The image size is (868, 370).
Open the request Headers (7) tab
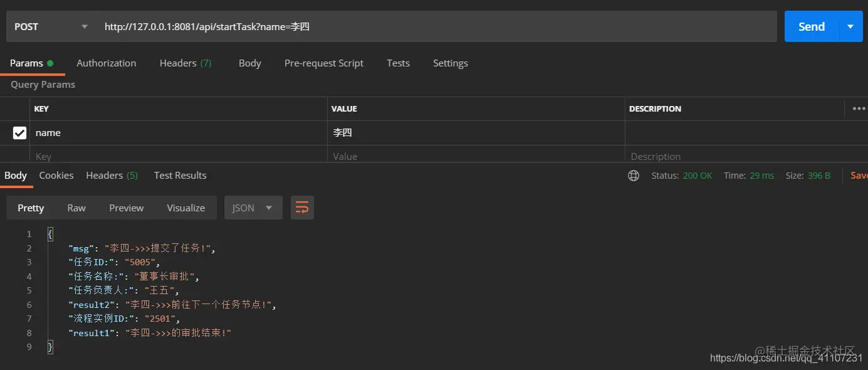(186, 63)
